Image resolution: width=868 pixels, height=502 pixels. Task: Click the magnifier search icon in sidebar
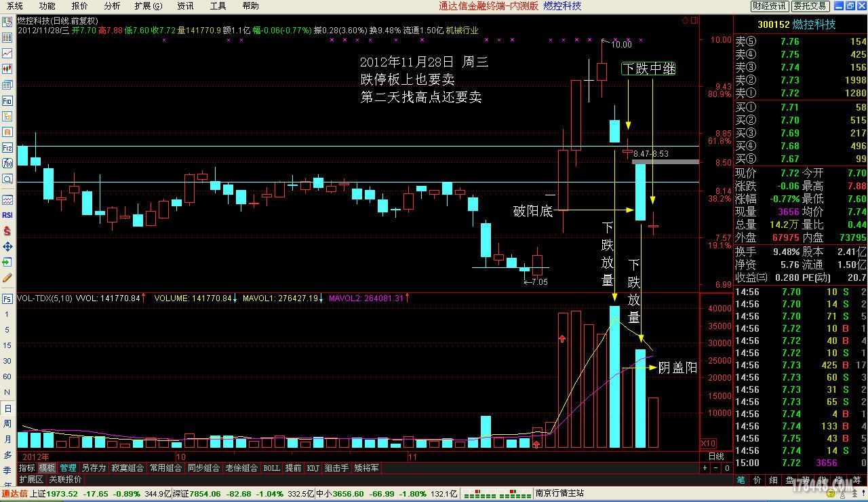click(7, 178)
